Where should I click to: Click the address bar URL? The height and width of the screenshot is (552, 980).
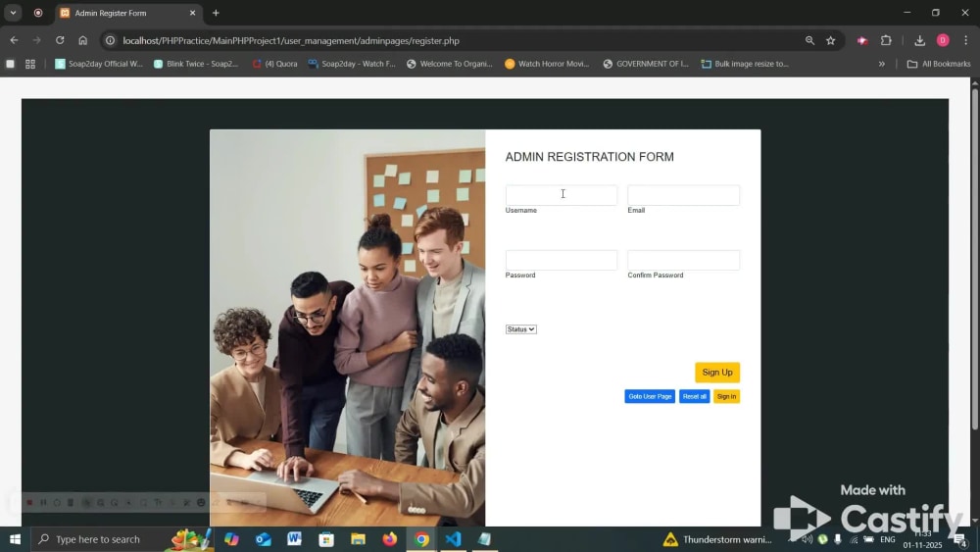[x=291, y=40]
